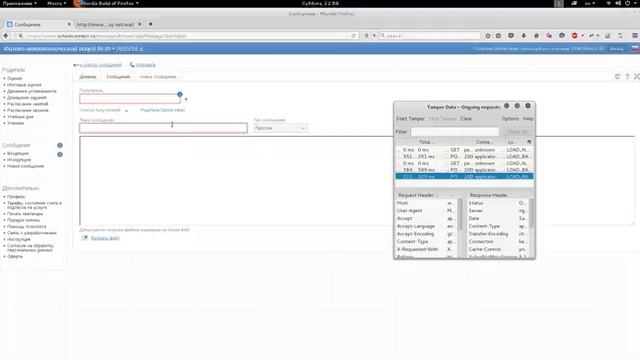The image size is (640, 360).
Task: Open Входящие in the left sidebar
Action: (18, 153)
